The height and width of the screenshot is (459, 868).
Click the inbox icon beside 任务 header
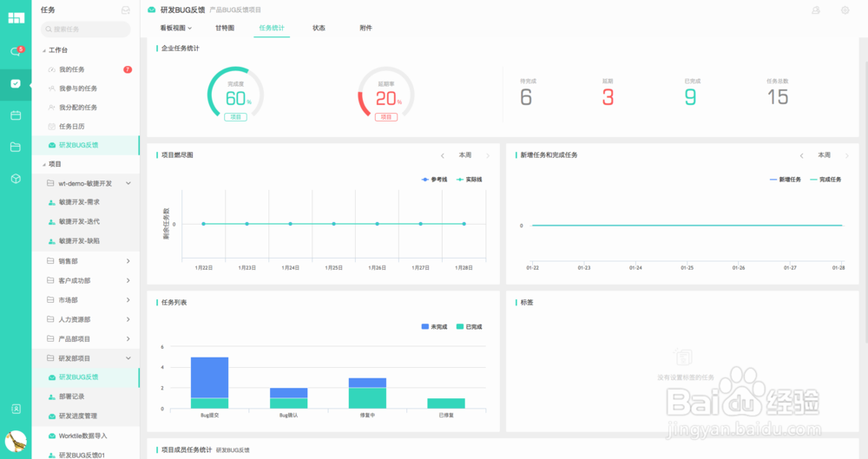[126, 10]
